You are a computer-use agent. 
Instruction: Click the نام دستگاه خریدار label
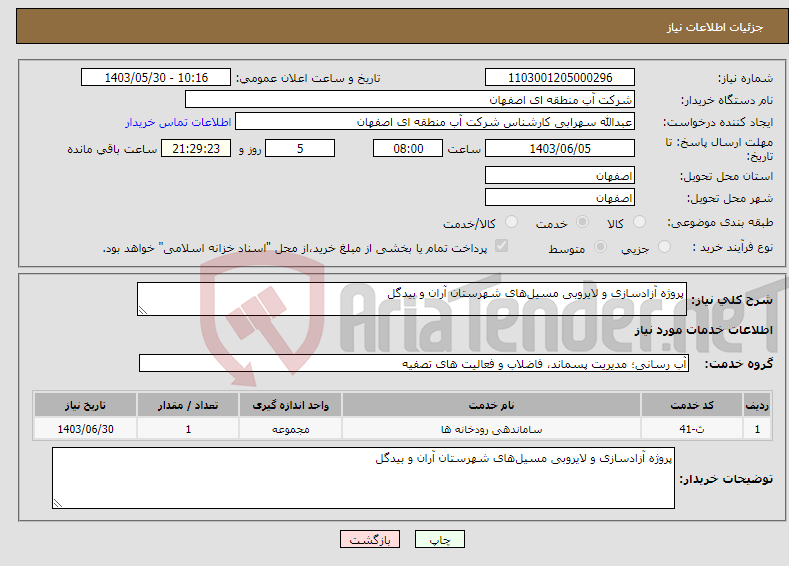pyautogui.click(x=727, y=100)
